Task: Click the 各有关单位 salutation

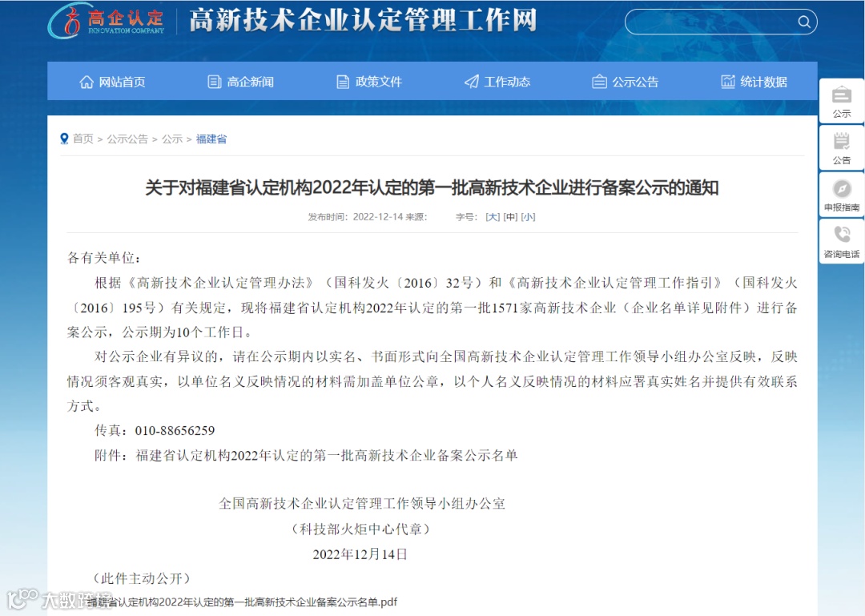Action: (104, 258)
